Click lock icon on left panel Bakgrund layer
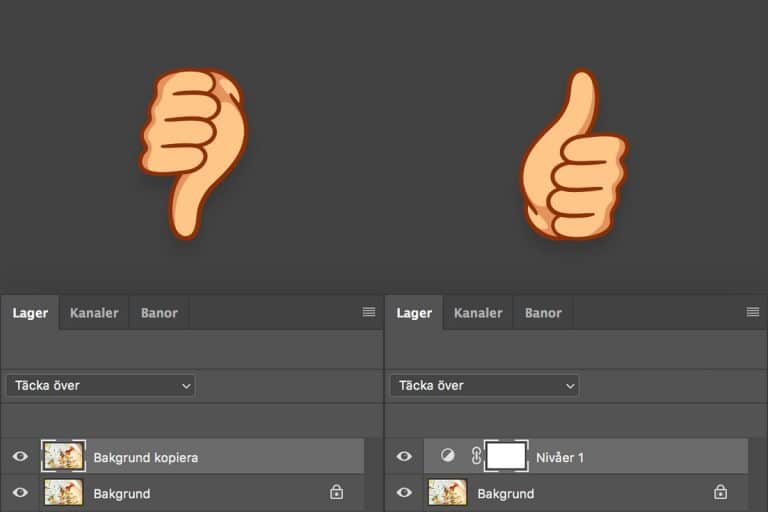The height and width of the screenshot is (512, 768). point(336,492)
